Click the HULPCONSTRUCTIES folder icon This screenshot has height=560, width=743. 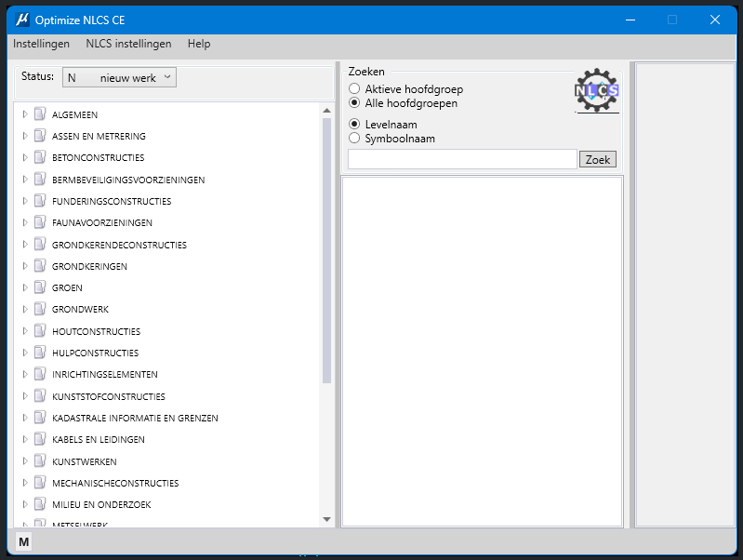point(40,353)
